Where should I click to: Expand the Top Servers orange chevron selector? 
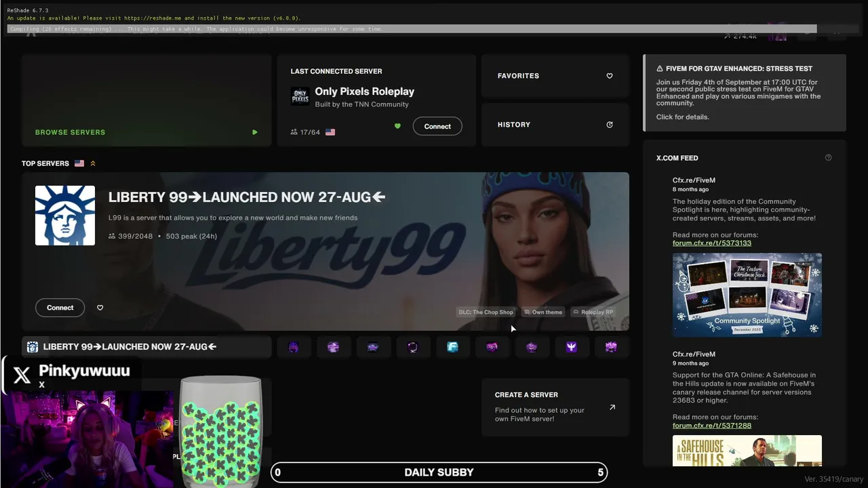coord(93,163)
